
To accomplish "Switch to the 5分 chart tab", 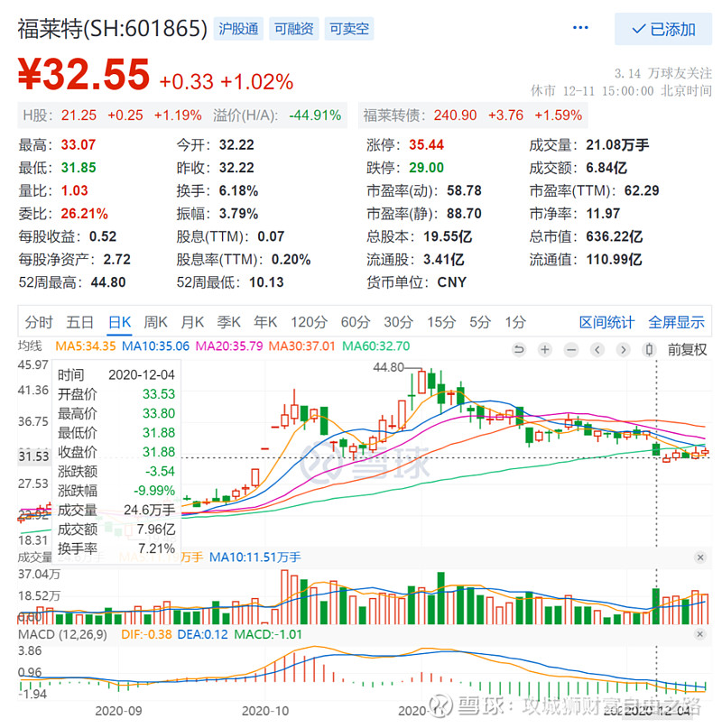I will pyautogui.click(x=480, y=322).
